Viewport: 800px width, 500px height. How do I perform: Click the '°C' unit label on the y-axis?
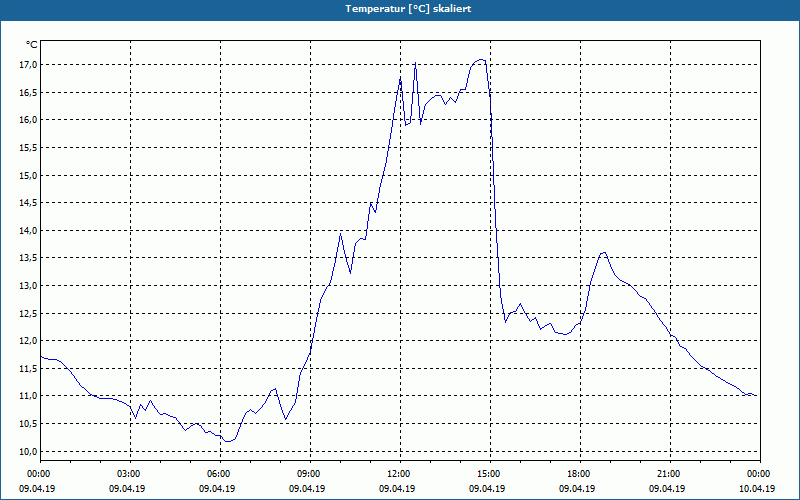[x=32, y=45]
